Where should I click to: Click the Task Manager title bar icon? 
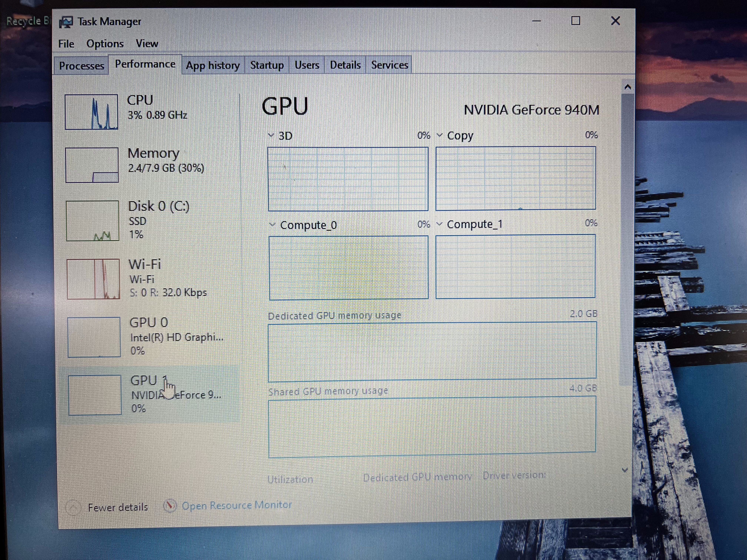66,22
